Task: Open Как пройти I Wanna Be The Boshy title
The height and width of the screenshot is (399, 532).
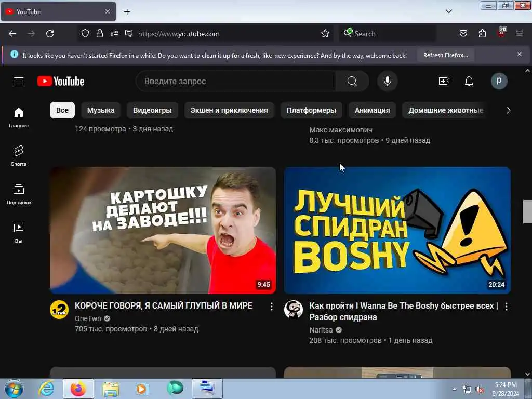Action: tap(404, 312)
